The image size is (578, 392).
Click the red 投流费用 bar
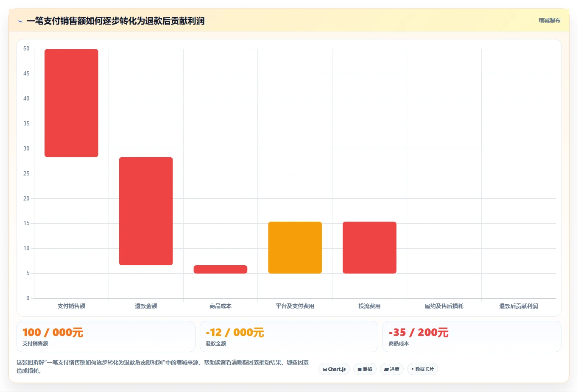370,247
